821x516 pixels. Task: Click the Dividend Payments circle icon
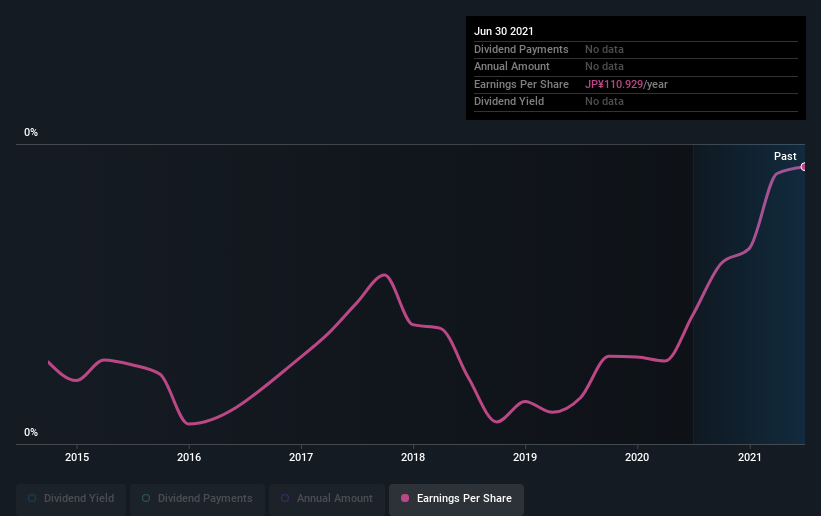click(x=146, y=498)
